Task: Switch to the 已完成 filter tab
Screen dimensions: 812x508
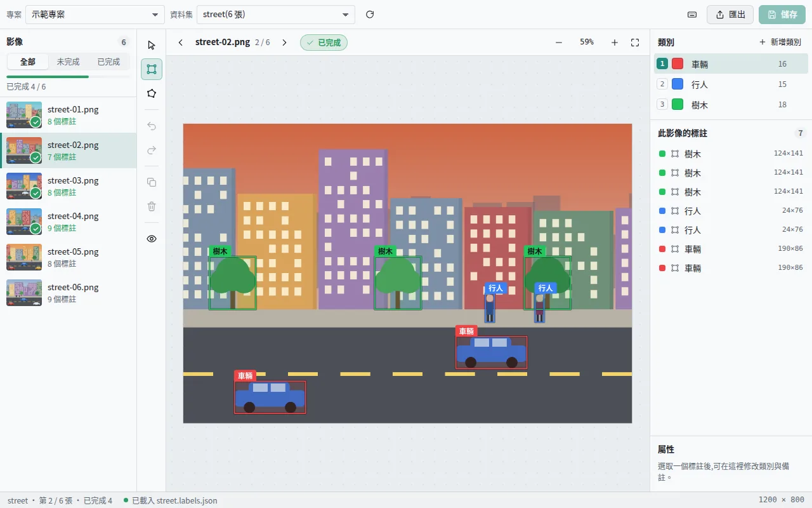Action: 108,62
